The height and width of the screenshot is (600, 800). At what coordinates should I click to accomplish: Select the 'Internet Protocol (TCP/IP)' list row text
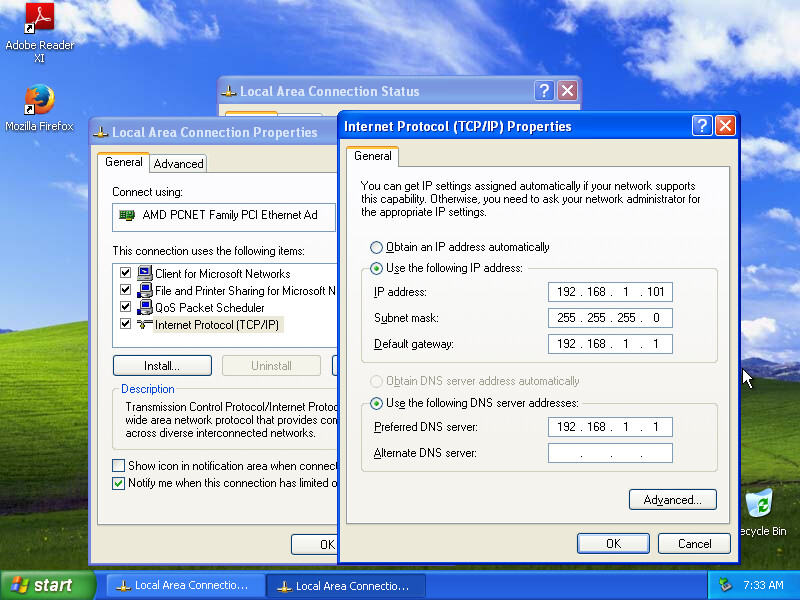pyautogui.click(x=217, y=325)
